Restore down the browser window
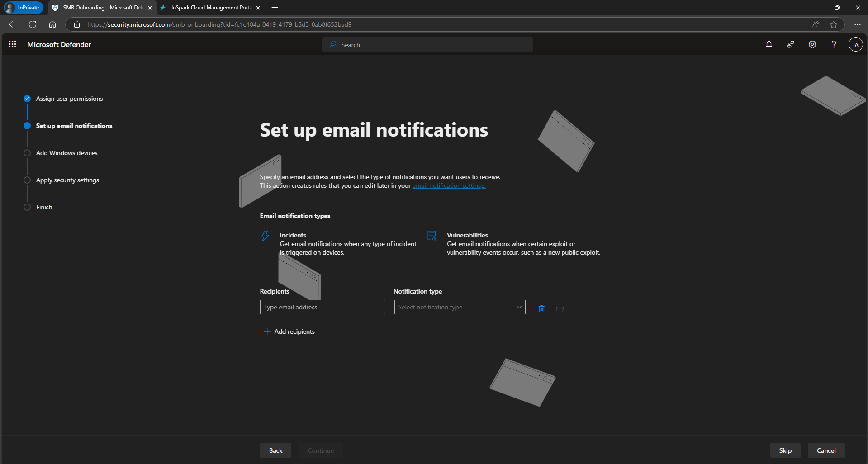The width and height of the screenshot is (868, 464). point(837,8)
